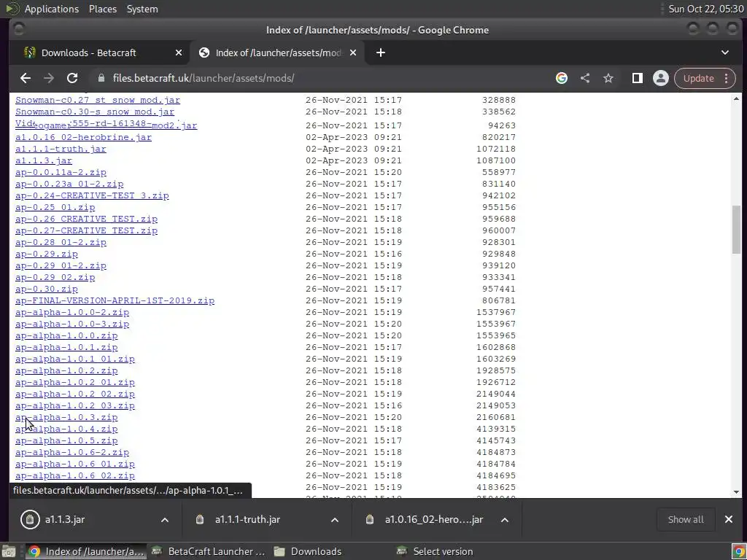Switch to the Downloads - Betacraft tab

[x=98, y=52]
